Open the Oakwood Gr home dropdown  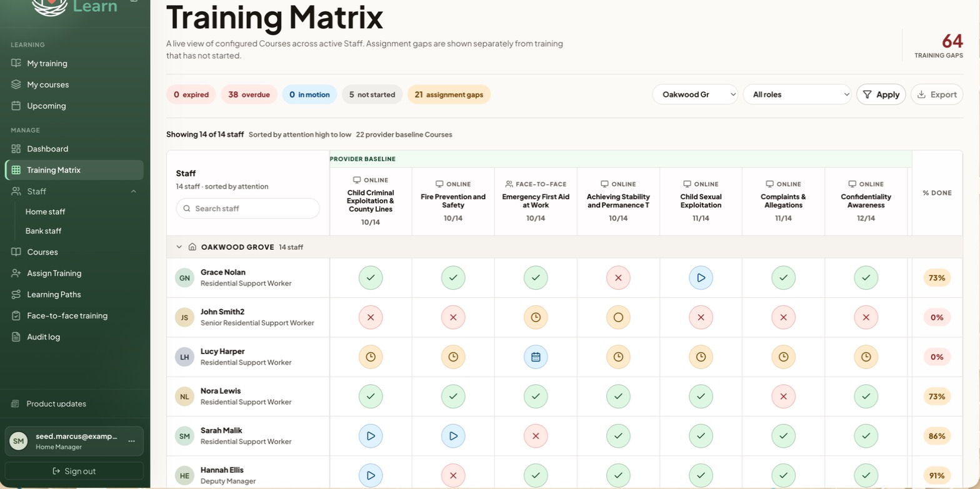tap(696, 94)
